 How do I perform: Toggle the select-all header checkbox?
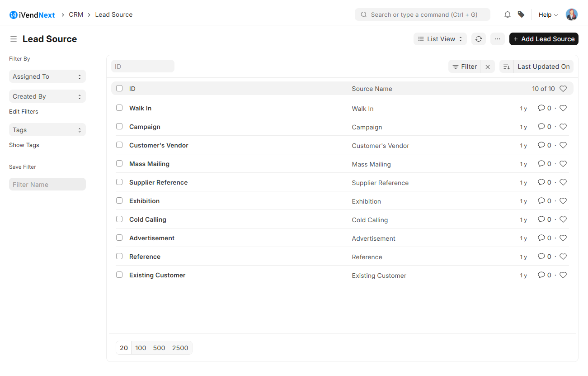[x=119, y=89]
